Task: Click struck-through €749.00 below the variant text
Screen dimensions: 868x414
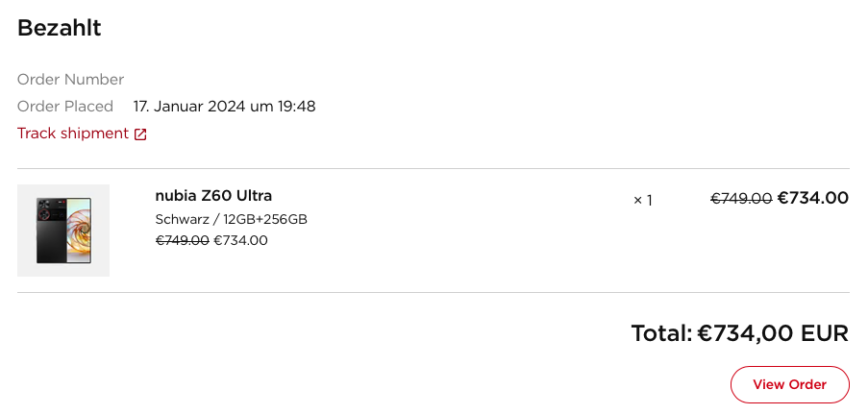Action: click(x=182, y=240)
